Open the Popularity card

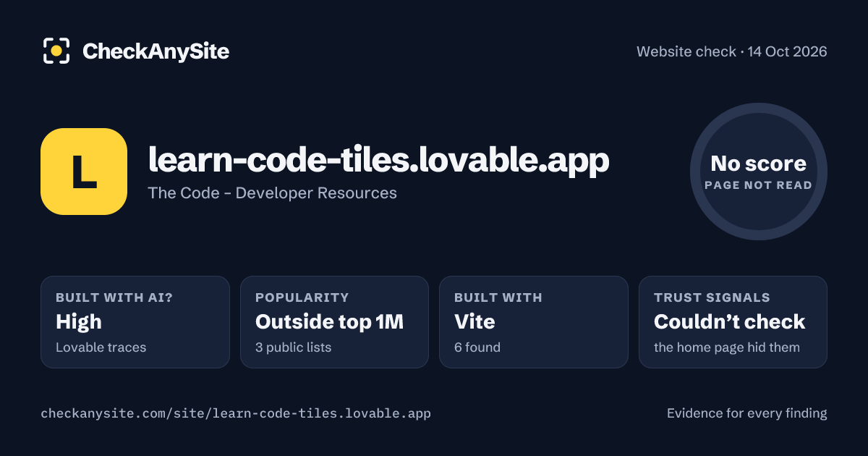coord(335,322)
